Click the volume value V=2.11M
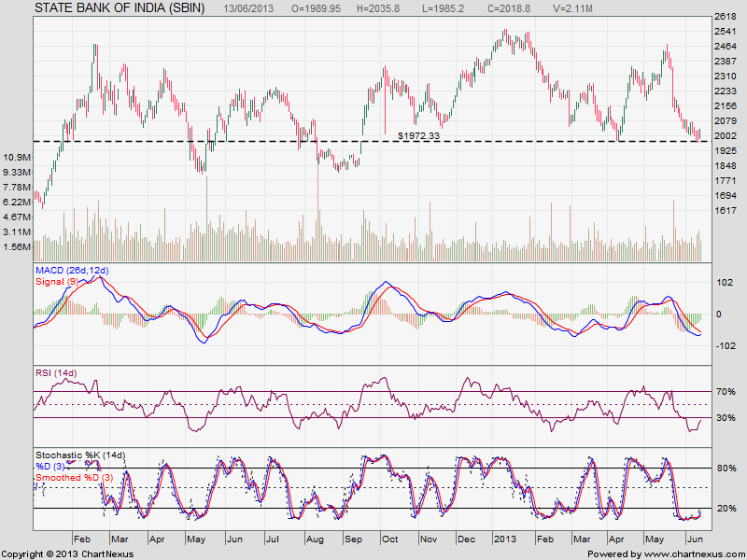Viewport: 747px width, 560px height. point(573,8)
